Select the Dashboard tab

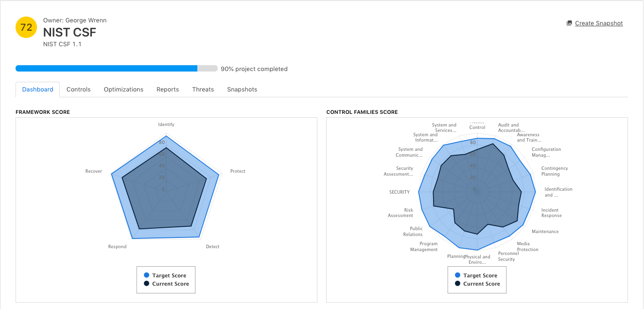(37, 89)
